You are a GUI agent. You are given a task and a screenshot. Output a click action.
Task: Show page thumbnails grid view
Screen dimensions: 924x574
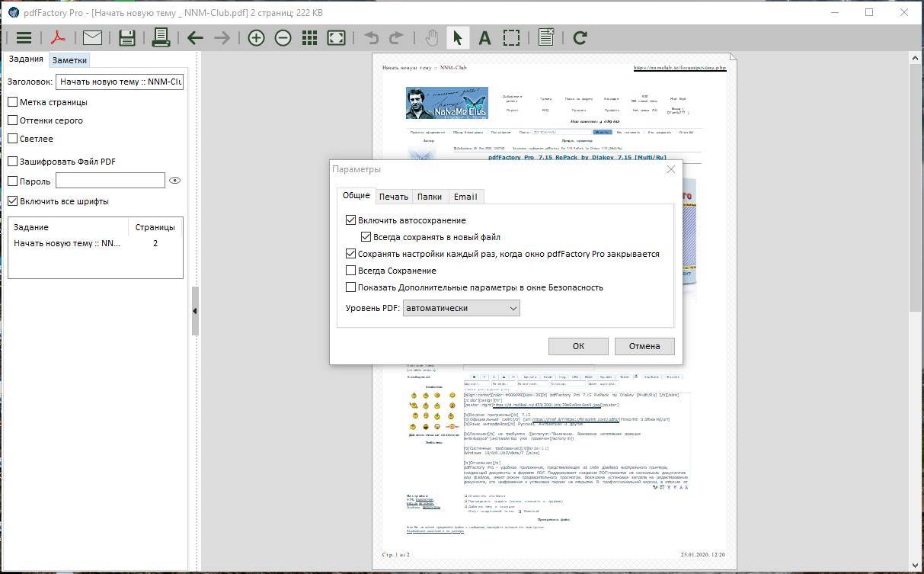(x=309, y=37)
